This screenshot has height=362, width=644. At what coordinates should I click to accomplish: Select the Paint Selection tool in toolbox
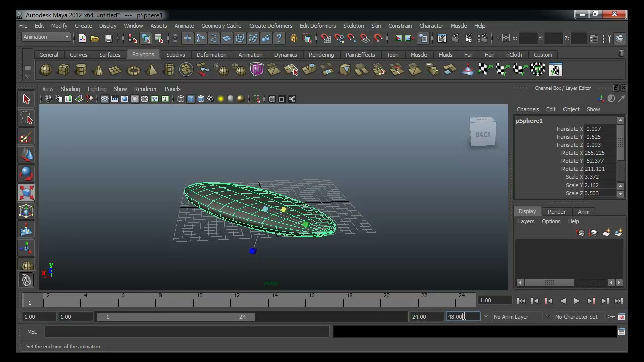click(x=26, y=137)
